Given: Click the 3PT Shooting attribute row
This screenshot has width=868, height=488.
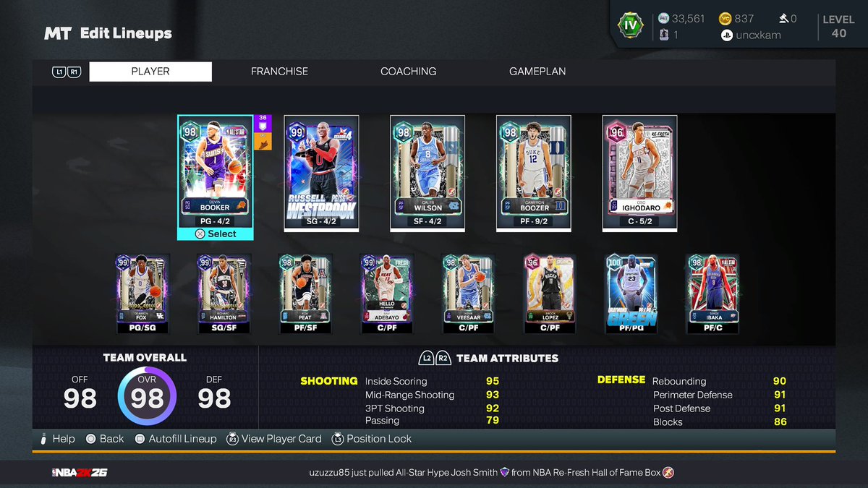Looking at the screenshot, I should [x=432, y=408].
